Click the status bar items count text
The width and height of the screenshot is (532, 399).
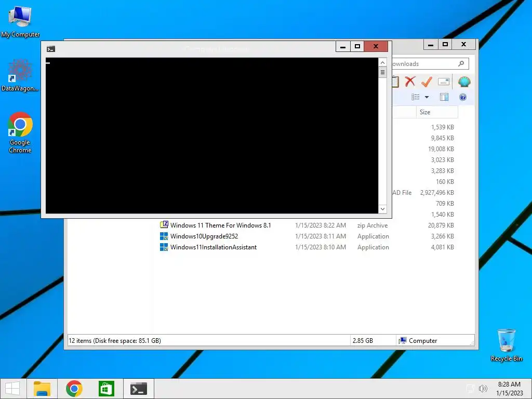[115, 340]
